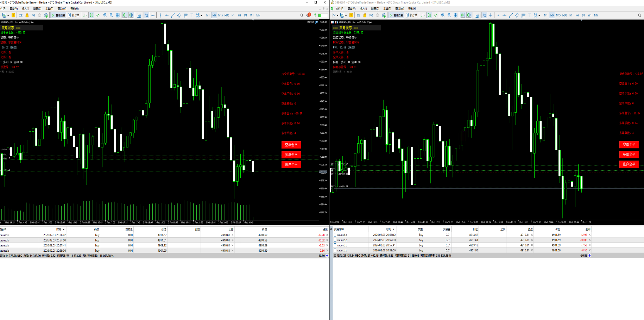Open the dollar symbols icon in right window
The width and height of the screenshot is (644, 320).
point(351,15)
